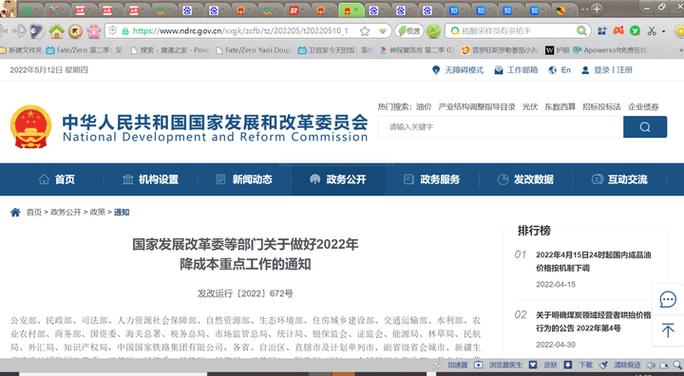684x376 pixels.
Task: Click the chat bubble floating icon
Action: [668, 300]
